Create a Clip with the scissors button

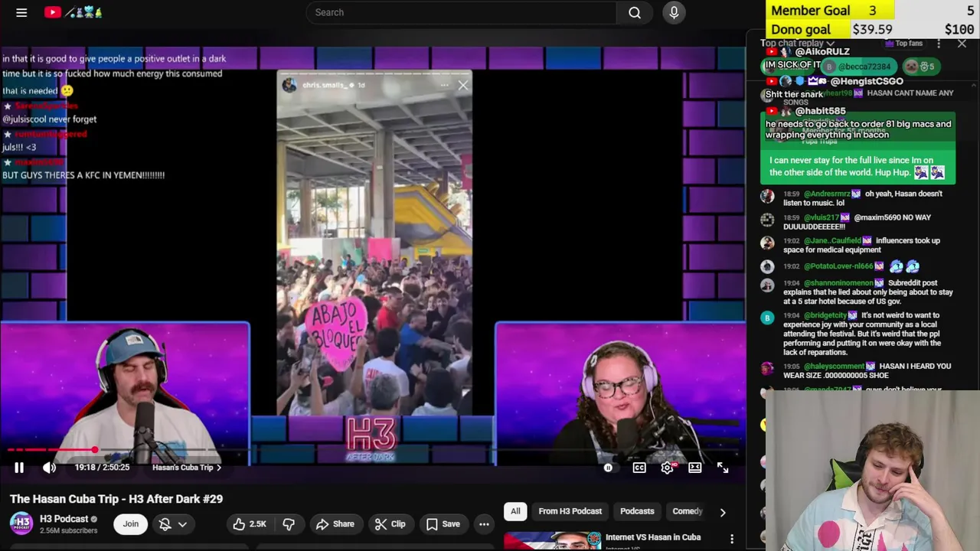click(x=390, y=524)
